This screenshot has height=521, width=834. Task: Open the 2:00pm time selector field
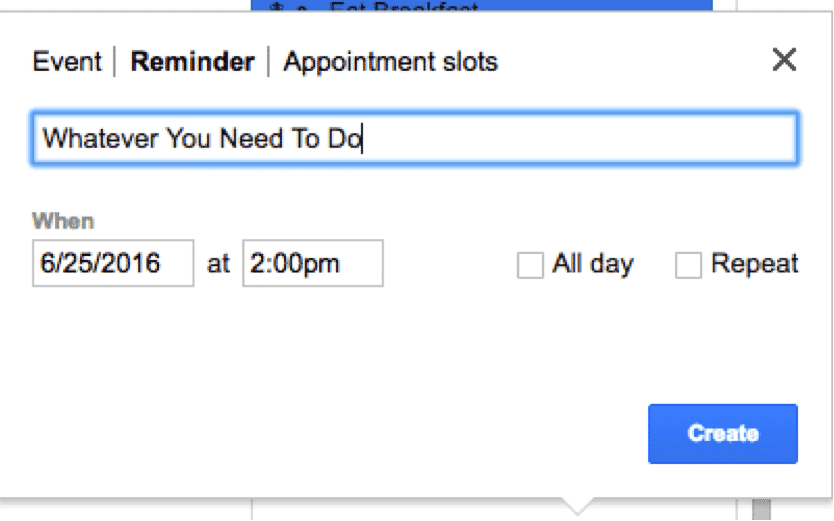coord(313,263)
